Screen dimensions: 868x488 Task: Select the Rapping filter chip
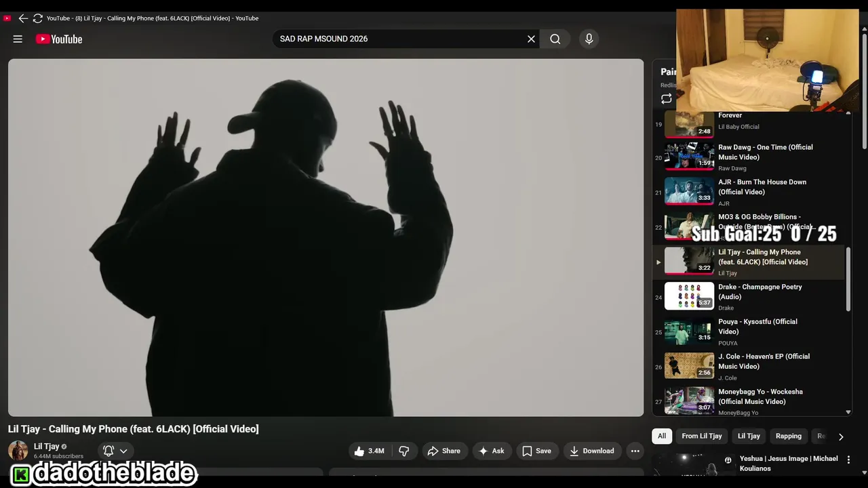789,436
